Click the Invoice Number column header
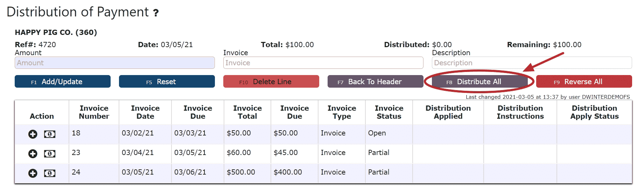The height and width of the screenshot is (191, 644). (x=94, y=112)
